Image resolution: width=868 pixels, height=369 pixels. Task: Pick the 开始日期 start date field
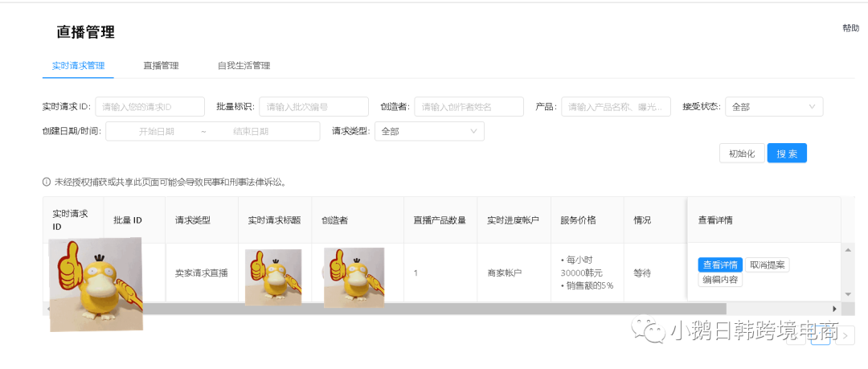[157, 131]
